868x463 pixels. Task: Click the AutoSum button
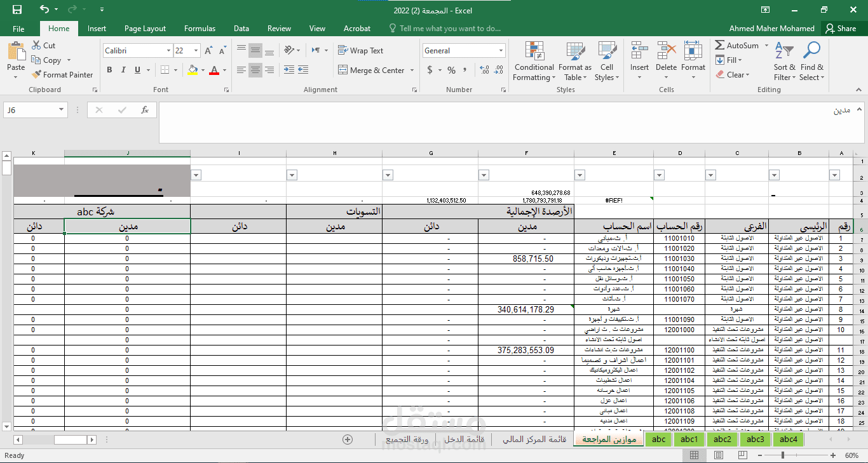737,46
